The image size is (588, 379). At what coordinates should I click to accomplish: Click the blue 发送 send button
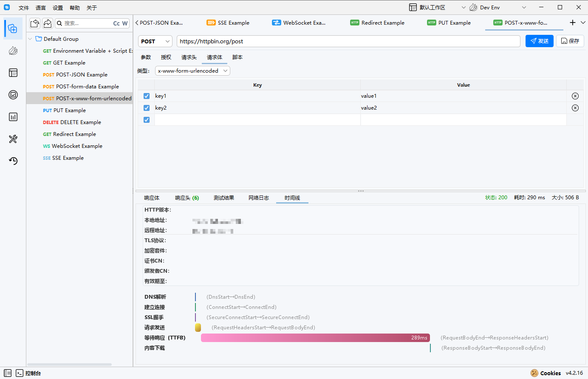tap(539, 41)
